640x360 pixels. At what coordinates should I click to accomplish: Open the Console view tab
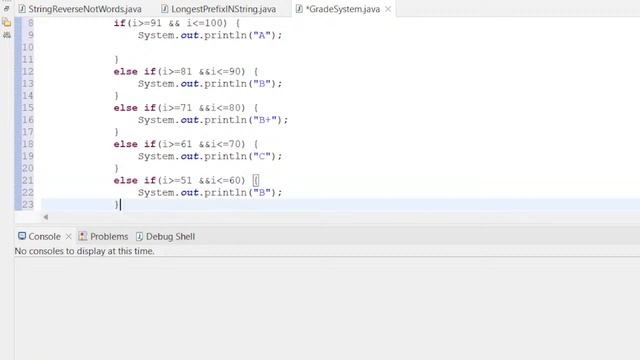click(x=44, y=237)
